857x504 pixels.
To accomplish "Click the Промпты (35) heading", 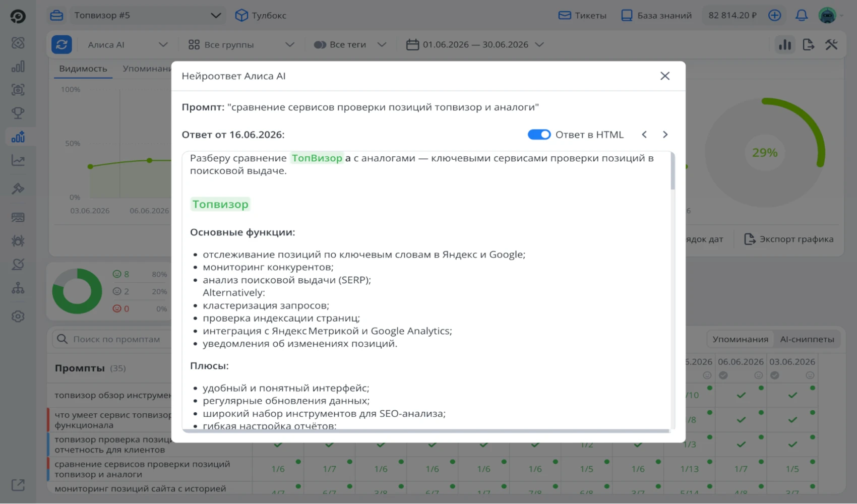I will click(90, 368).
